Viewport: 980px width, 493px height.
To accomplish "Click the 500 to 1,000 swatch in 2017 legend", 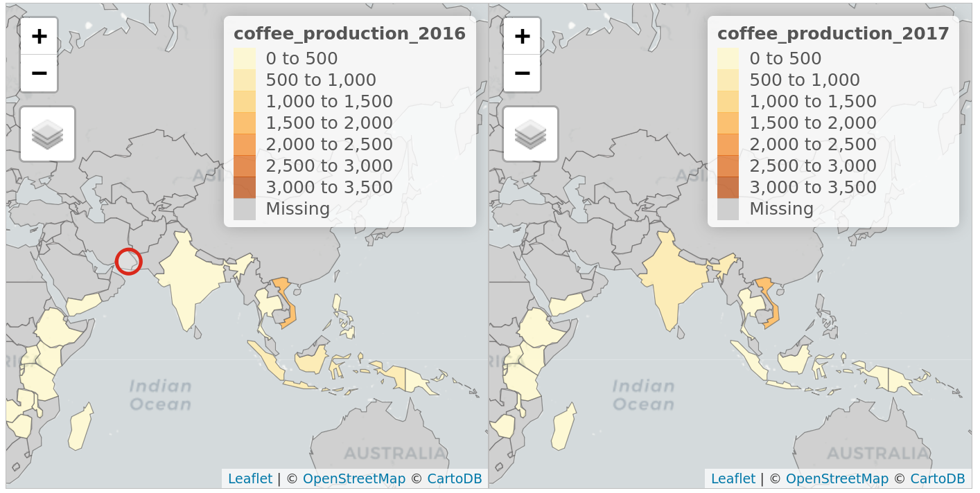I will pyautogui.click(x=728, y=80).
